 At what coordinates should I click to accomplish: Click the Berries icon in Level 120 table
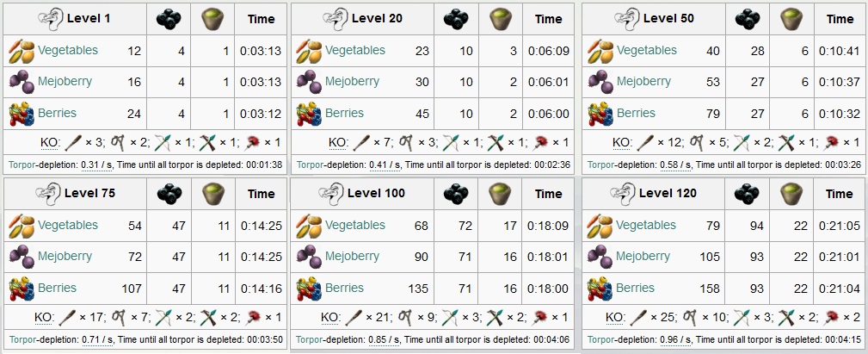600,289
